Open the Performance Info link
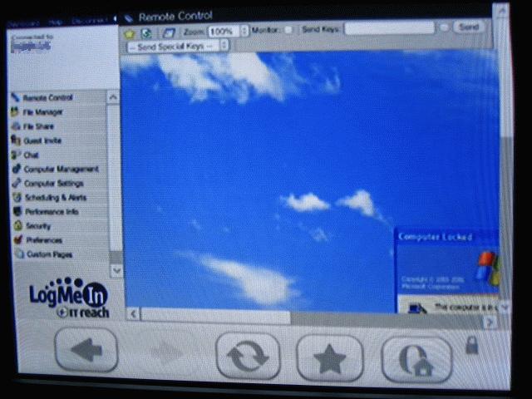The image size is (532, 399). click(x=52, y=212)
